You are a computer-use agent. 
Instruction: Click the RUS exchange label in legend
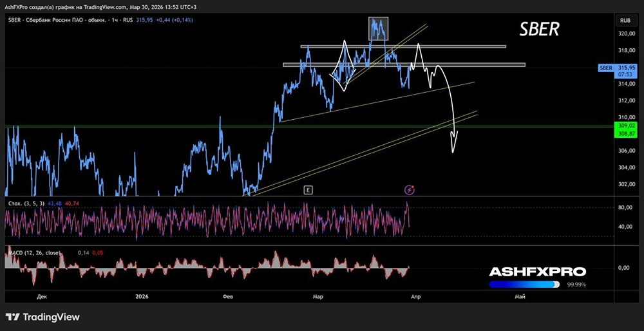128,20
